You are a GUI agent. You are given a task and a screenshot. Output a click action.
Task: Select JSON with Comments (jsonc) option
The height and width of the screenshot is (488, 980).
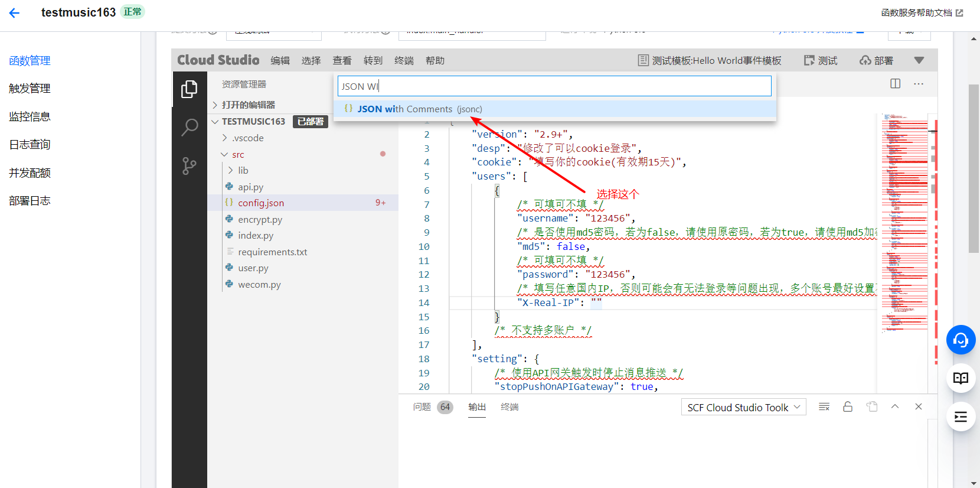coord(554,109)
